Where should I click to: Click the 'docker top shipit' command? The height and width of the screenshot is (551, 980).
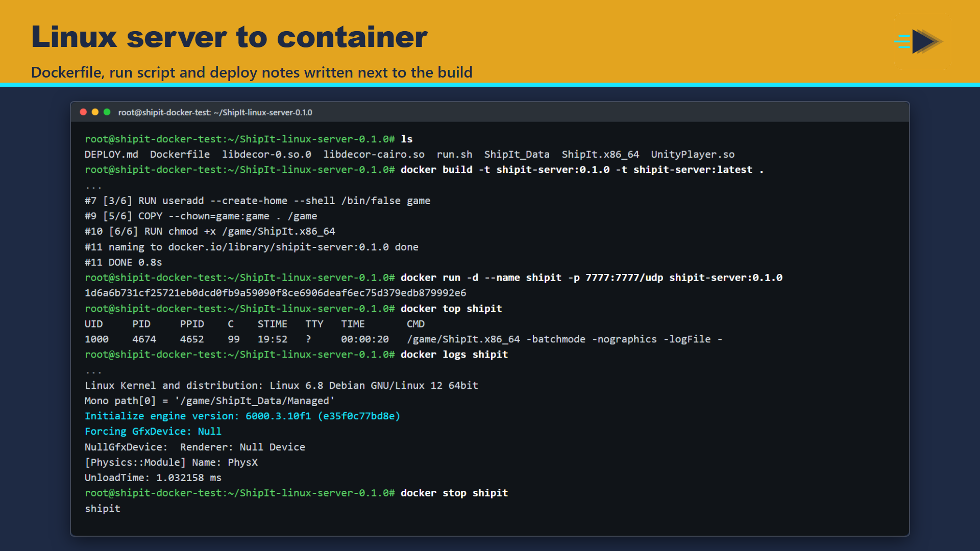click(451, 309)
